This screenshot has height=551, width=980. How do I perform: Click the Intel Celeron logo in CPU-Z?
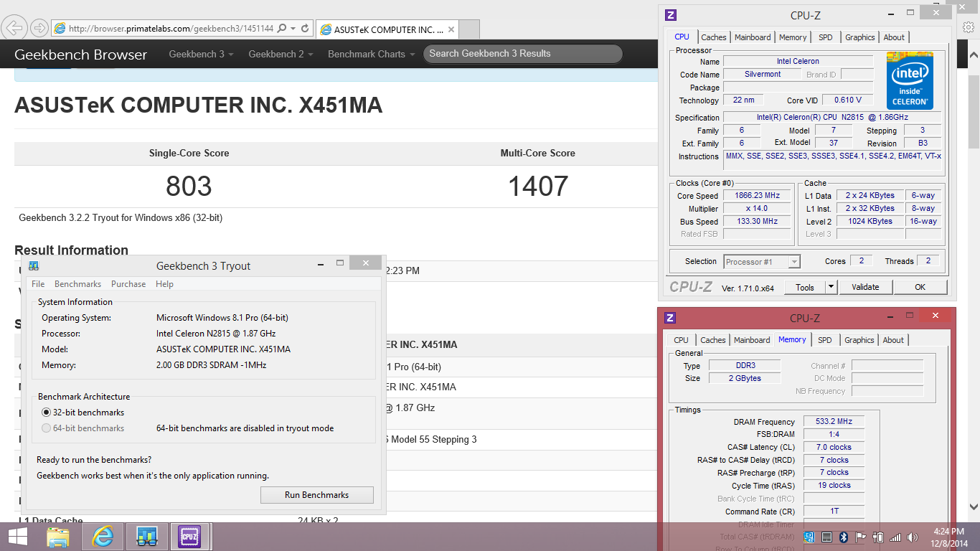pyautogui.click(x=910, y=80)
